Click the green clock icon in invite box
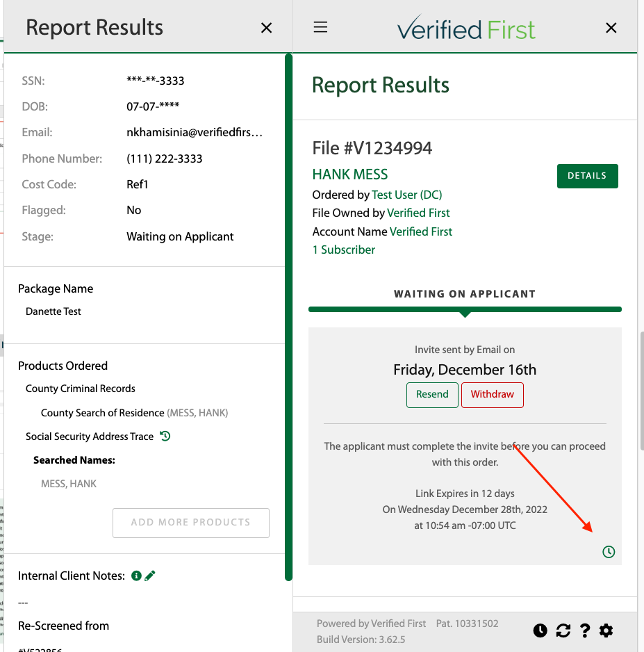The image size is (644, 652). 609,552
